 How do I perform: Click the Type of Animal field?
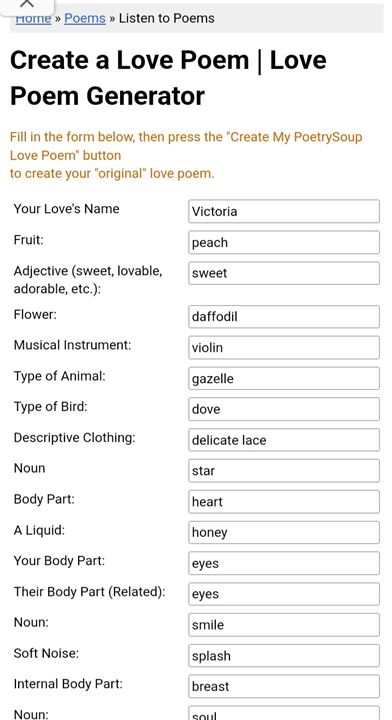[x=284, y=378]
